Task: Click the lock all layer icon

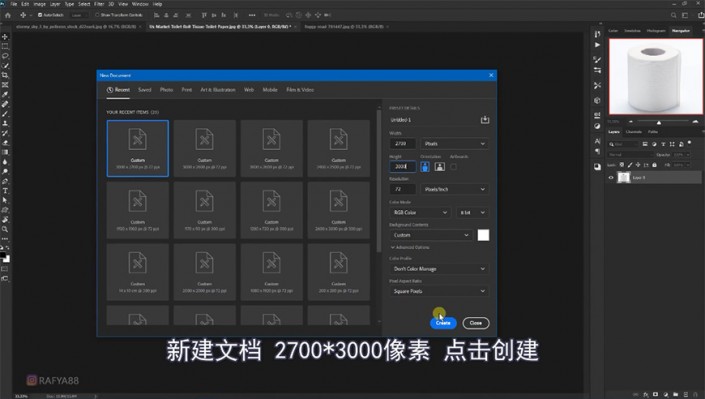Action: pos(654,165)
